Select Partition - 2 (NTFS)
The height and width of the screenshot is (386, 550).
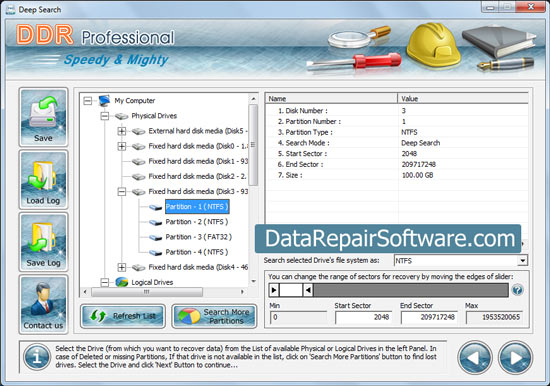pos(196,222)
